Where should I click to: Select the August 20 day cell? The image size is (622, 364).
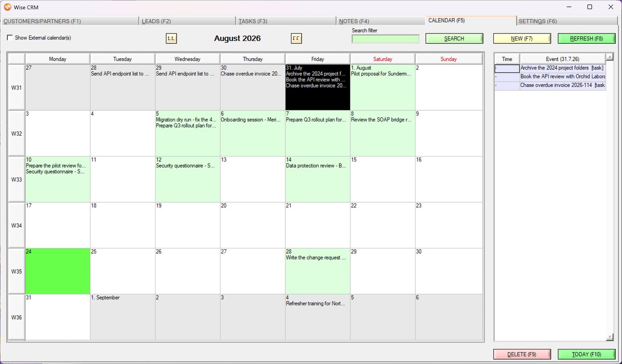[253, 225]
